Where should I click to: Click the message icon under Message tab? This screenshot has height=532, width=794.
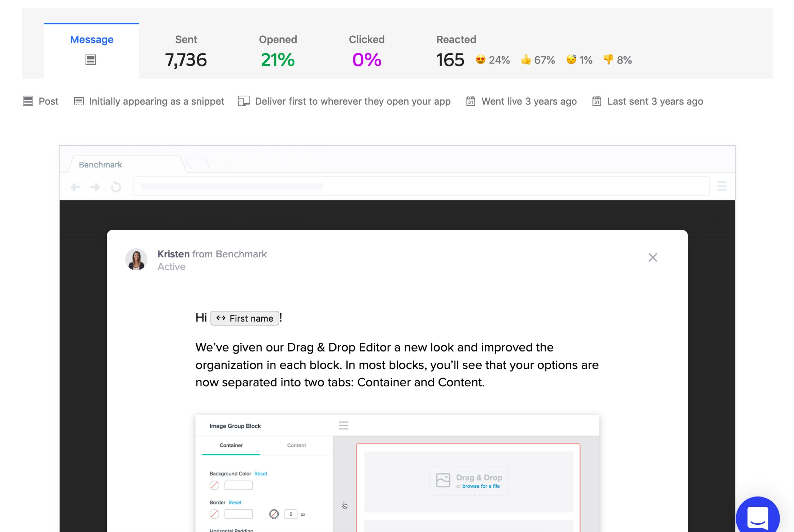pyautogui.click(x=91, y=60)
